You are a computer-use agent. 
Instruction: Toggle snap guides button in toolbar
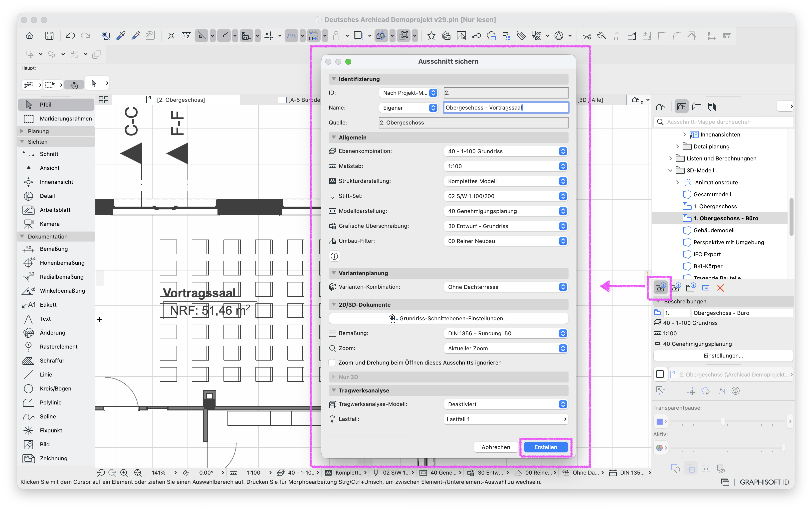pos(223,35)
